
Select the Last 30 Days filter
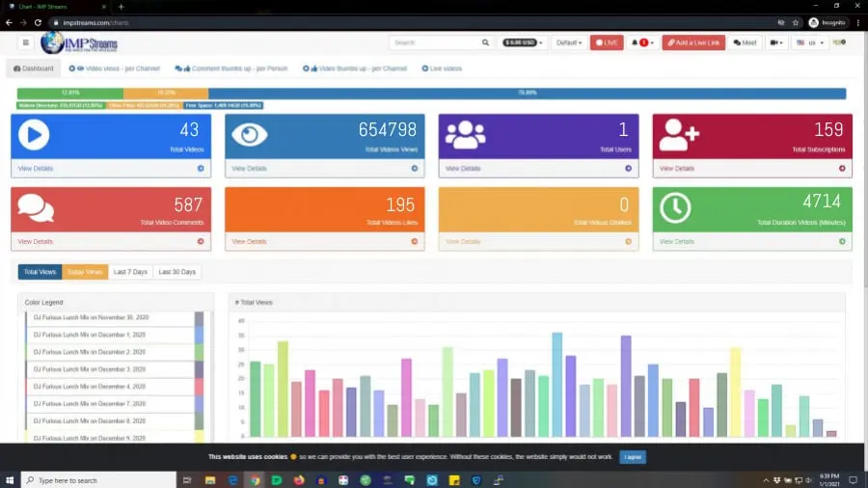pos(176,272)
